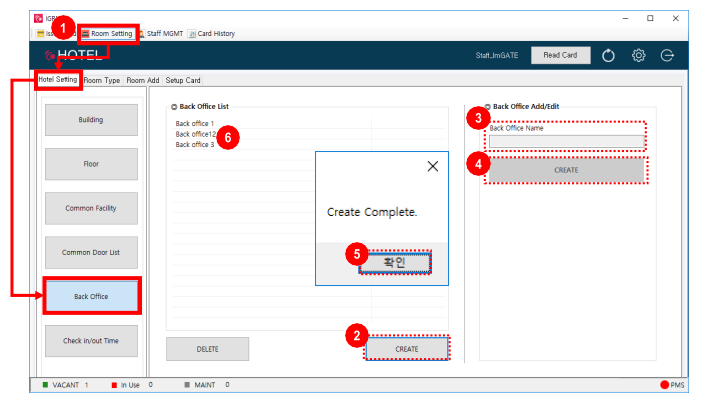
Task: Click the Staff_ImGATE user label
Action: click(497, 55)
